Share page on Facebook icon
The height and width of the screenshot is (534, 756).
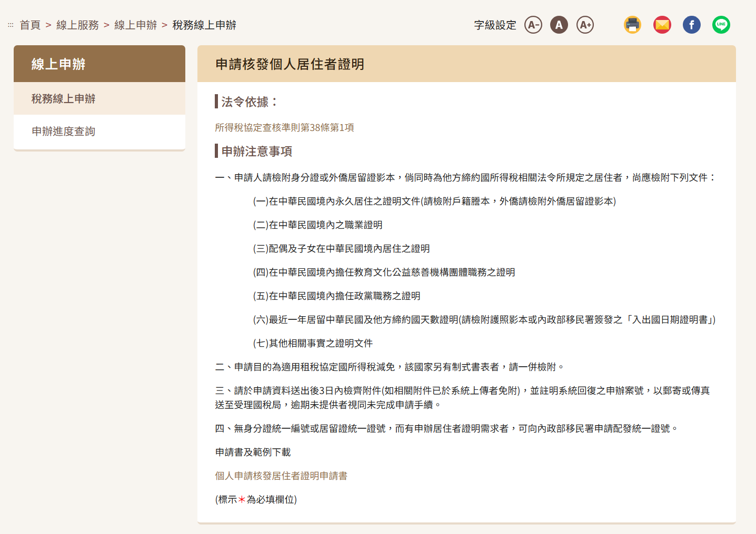pos(692,25)
